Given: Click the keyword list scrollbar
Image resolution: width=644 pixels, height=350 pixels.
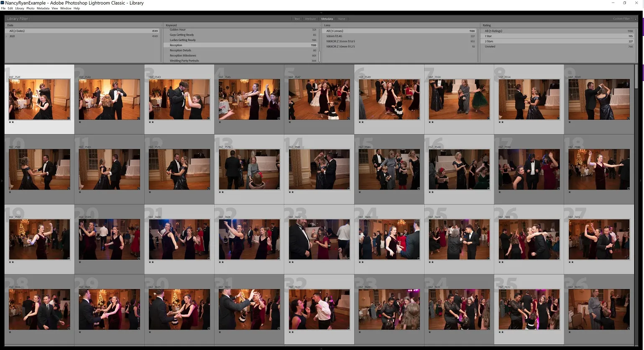Looking at the screenshot, I should coord(319,56).
